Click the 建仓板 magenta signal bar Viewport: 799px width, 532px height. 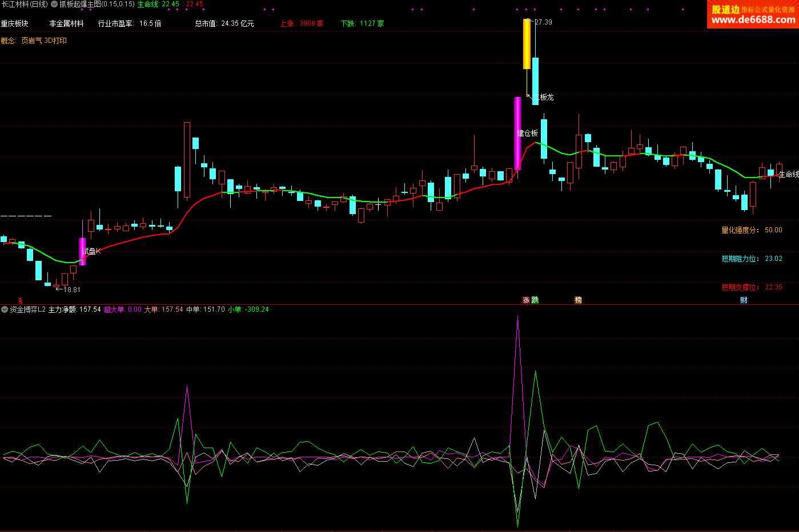point(517,133)
